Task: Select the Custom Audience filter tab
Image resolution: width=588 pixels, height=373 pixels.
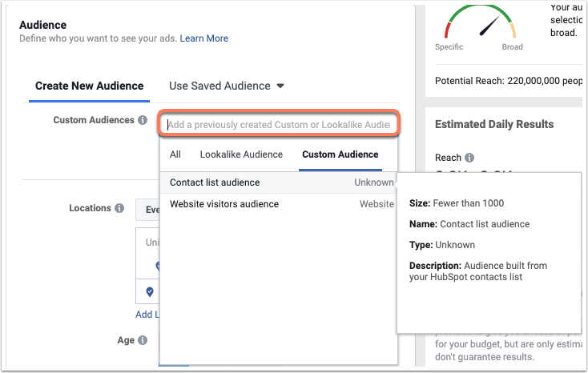Action: coord(340,154)
